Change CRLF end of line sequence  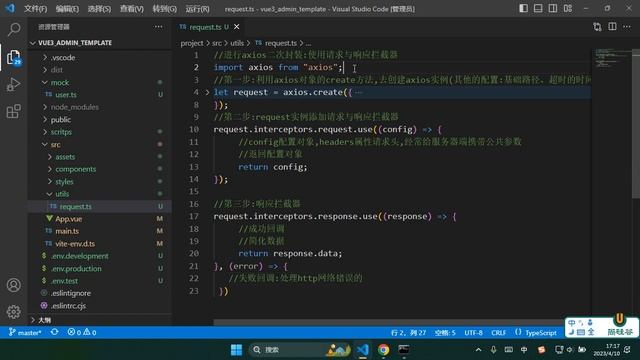click(498, 333)
